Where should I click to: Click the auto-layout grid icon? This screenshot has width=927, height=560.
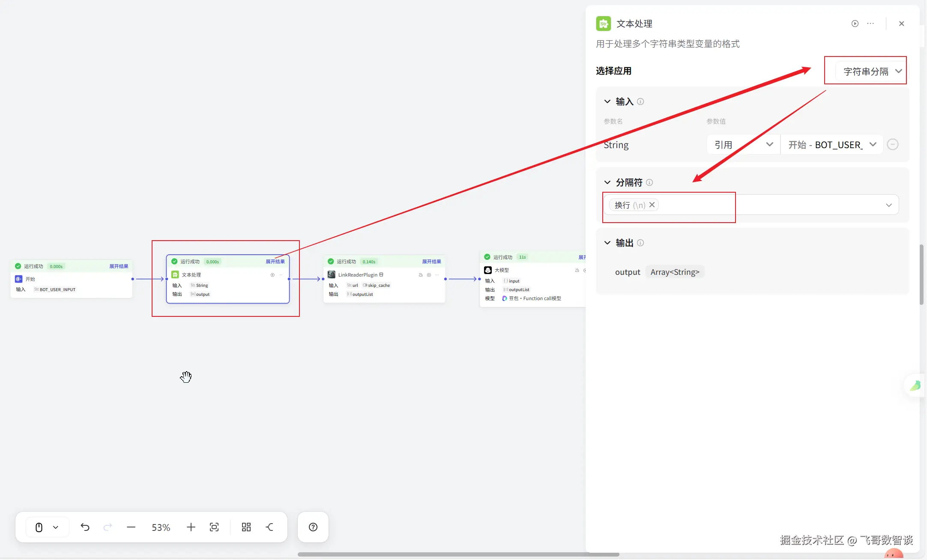click(246, 527)
